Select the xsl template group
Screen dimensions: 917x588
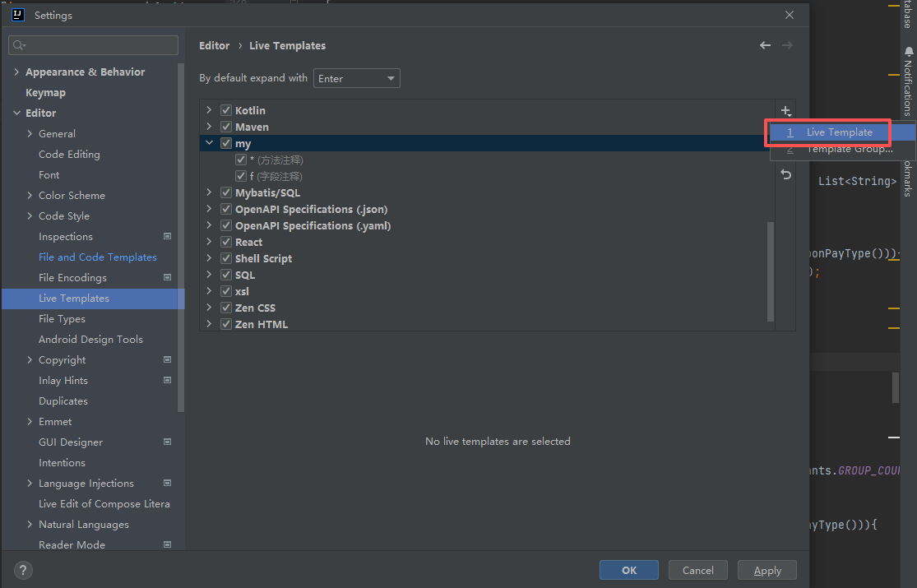(242, 291)
